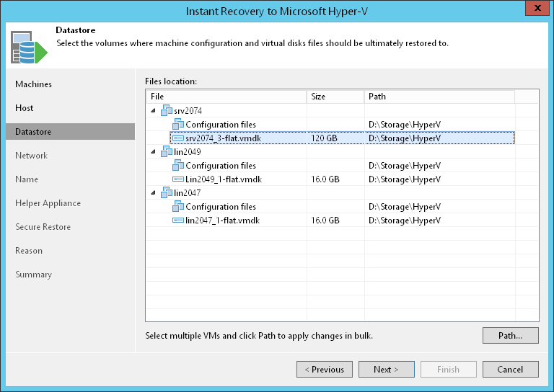
Task: Click the Path... button
Action: tap(510, 336)
